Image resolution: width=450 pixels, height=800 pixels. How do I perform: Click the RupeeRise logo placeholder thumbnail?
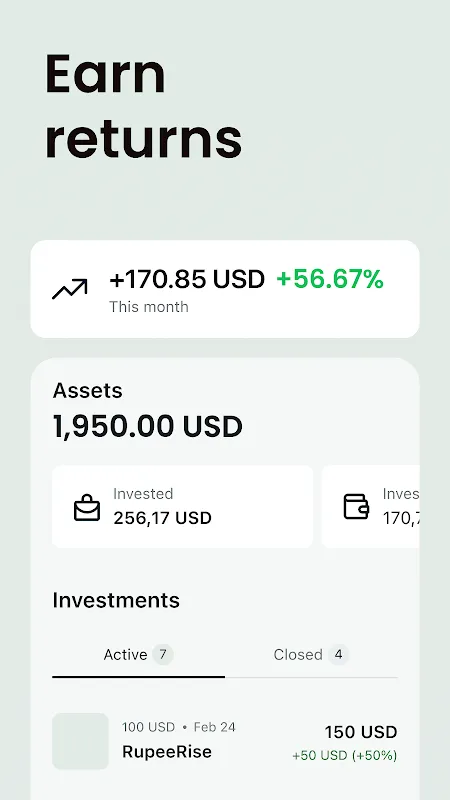81,741
